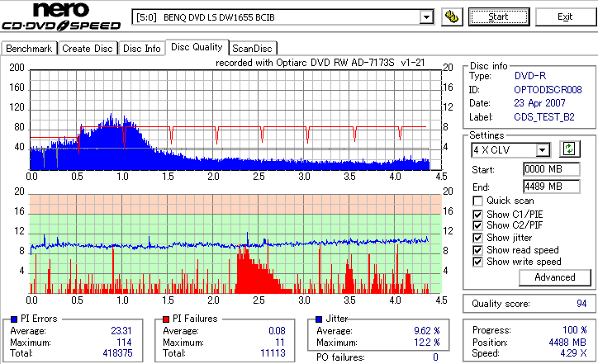Screen dimensions: 598x364
Task: Open the options wrench icon beside drive selector
Action: coord(452,17)
